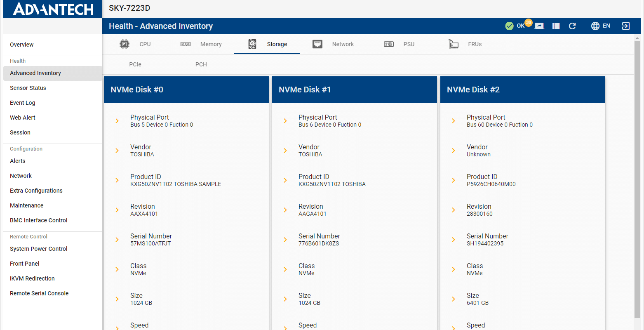This screenshot has height=330, width=644.
Task: Expand Class row of NVMe Disk #2
Action: pos(454,269)
